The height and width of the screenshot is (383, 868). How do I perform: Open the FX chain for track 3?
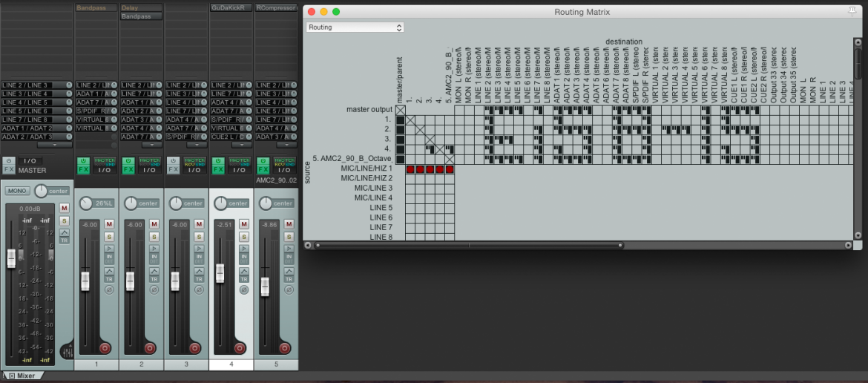pos(174,169)
